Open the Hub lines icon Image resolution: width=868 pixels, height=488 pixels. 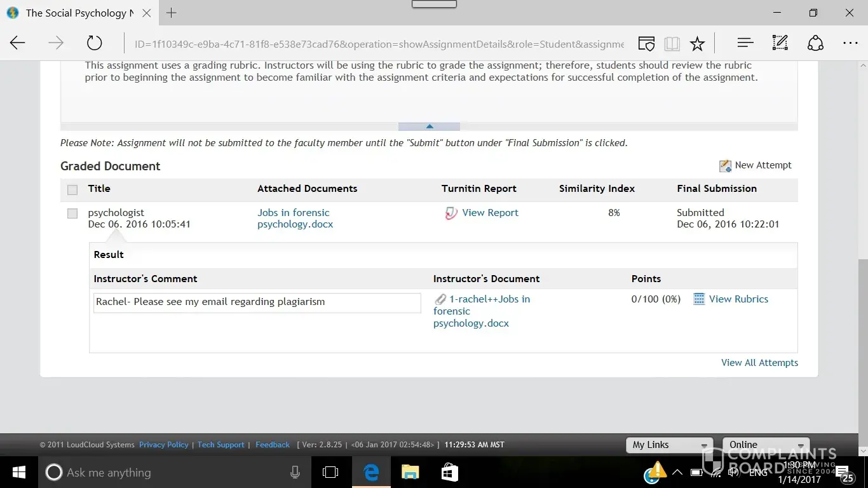point(745,43)
